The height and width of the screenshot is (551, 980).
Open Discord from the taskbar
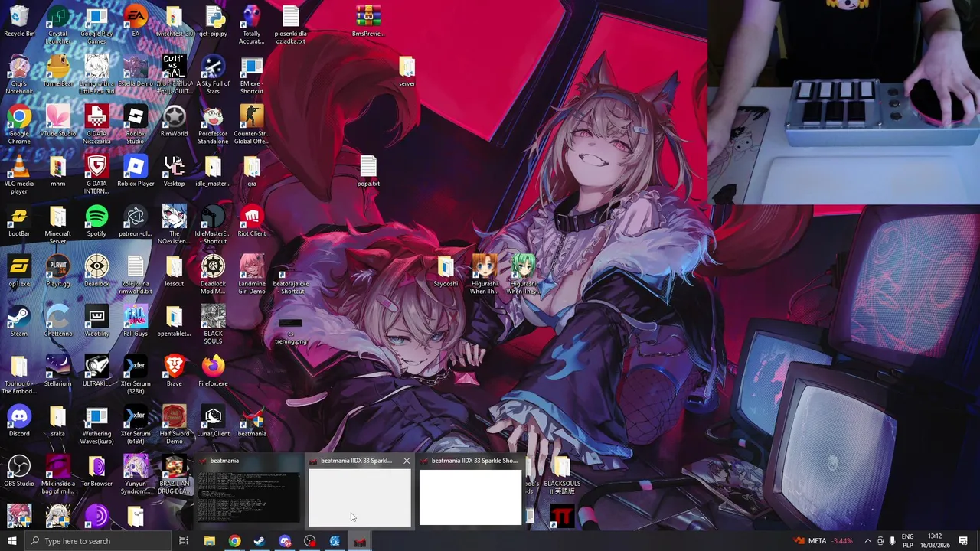(x=285, y=541)
